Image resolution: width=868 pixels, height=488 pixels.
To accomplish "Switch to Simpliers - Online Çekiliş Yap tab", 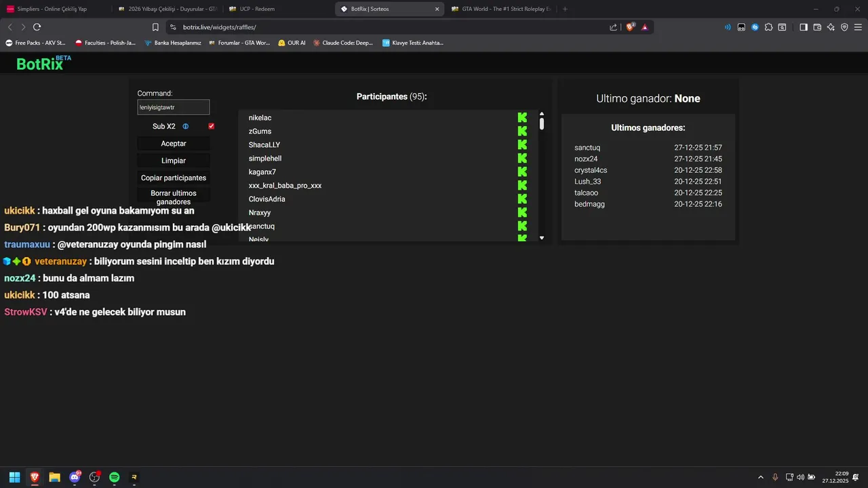I will pos(54,9).
